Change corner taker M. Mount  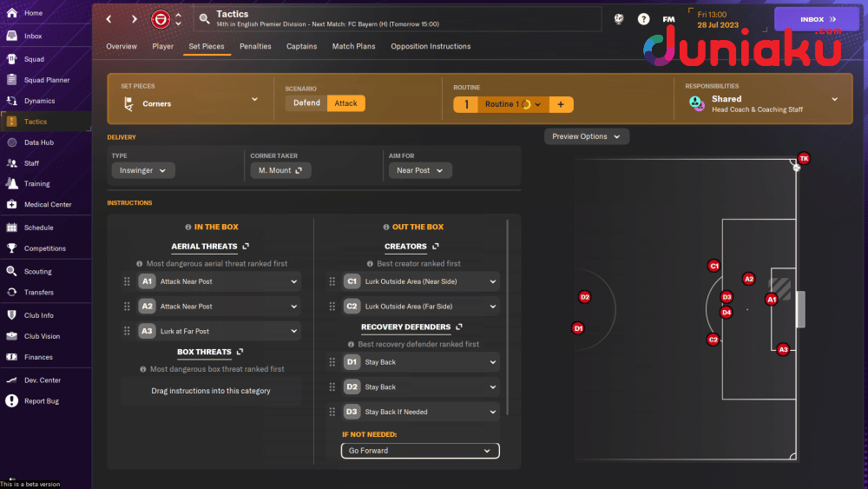click(x=280, y=170)
